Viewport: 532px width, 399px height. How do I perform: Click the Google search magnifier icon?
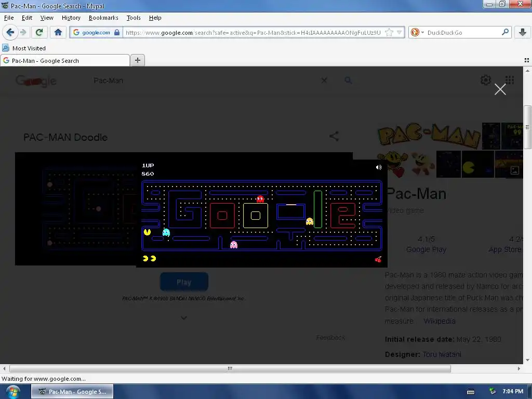348,81
